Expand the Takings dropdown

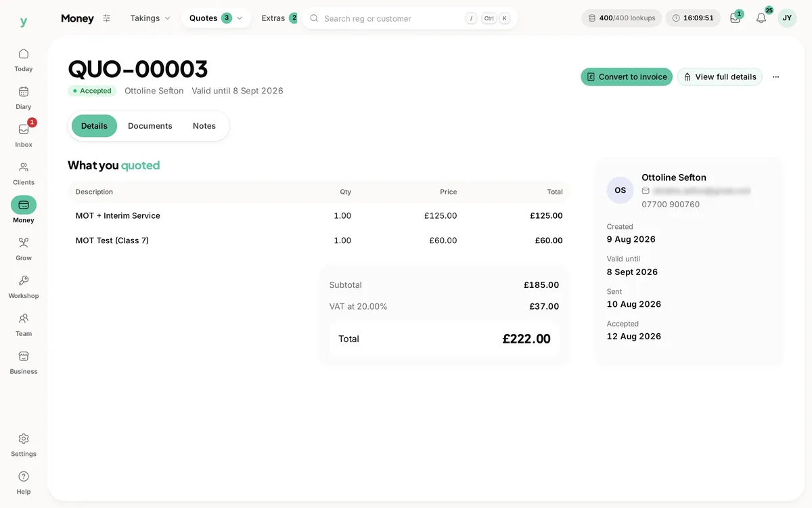(x=150, y=18)
